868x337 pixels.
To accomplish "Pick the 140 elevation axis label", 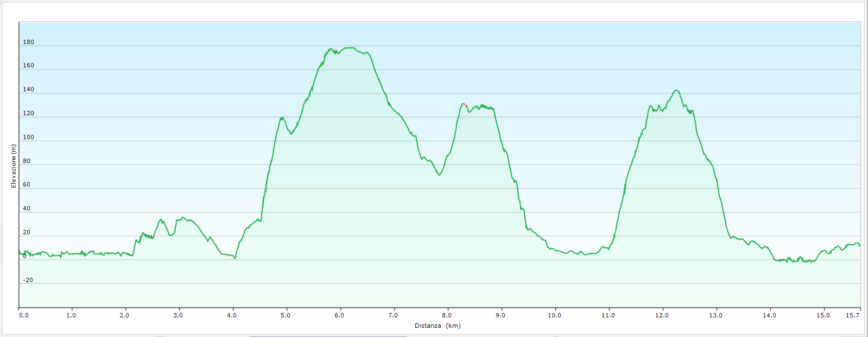I will [x=28, y=89].
